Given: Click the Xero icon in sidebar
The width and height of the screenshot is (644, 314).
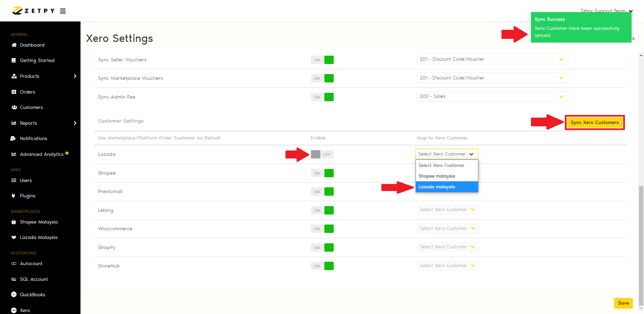Looking at the screenshot, I should click(14, 310).
